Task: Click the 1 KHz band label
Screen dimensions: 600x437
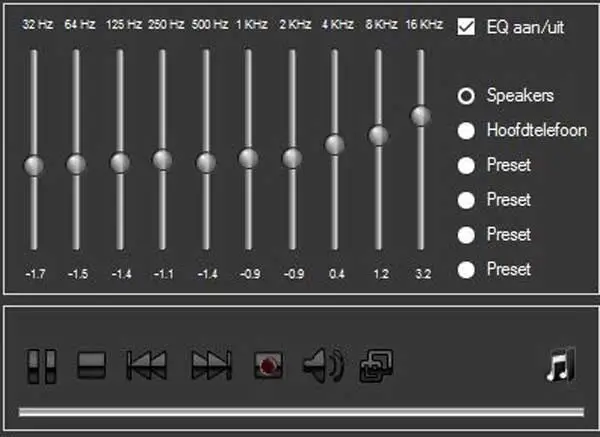Action: tap(252, 24)
